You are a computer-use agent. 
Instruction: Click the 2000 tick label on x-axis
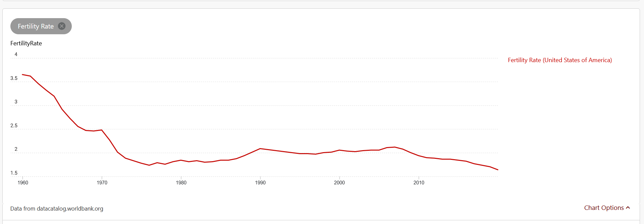339,183
